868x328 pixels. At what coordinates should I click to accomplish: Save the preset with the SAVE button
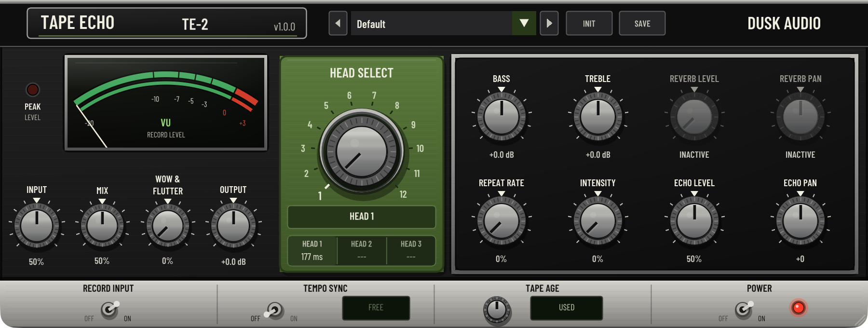coord(642,23)
